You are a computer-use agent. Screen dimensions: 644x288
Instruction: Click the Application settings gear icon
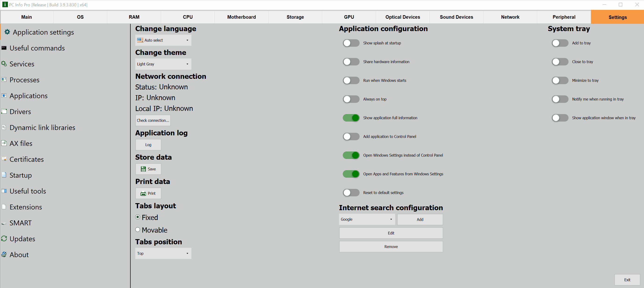[x=7, y=32]
